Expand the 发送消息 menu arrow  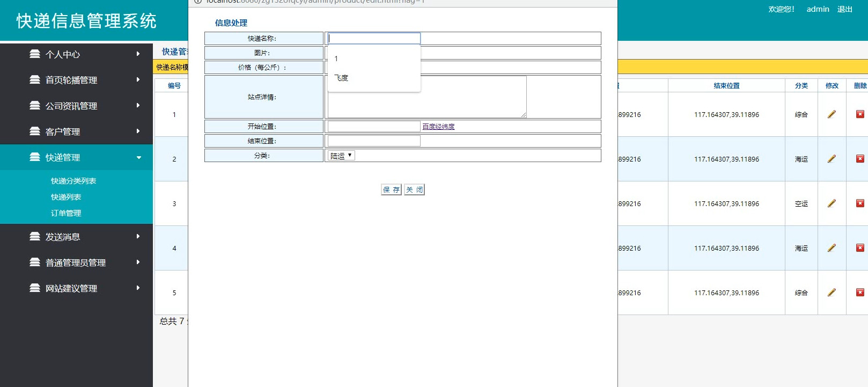138,236
